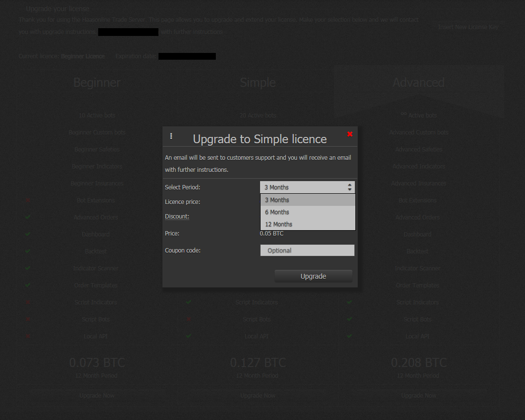The image size is (525, 420).
Task: Click the Current licence Beginner Licence text
Action: point(62,56)
